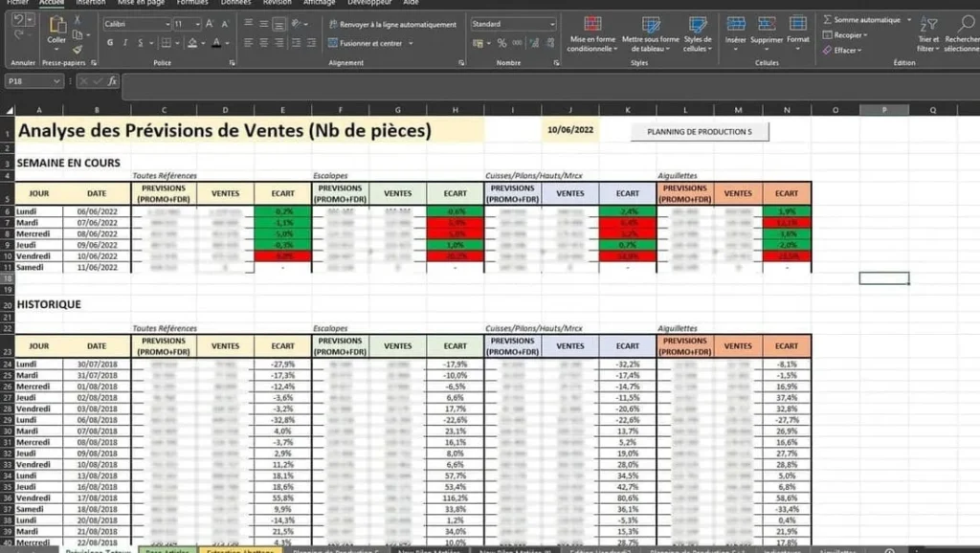Viewport: 980px width, 553px height.
Task: Select the date cell 10/06/2022 in title row
Action: 570,130
